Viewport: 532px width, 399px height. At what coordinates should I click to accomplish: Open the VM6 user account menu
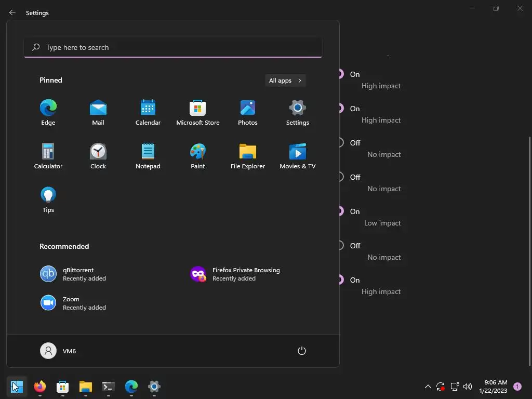click(58, 351)
